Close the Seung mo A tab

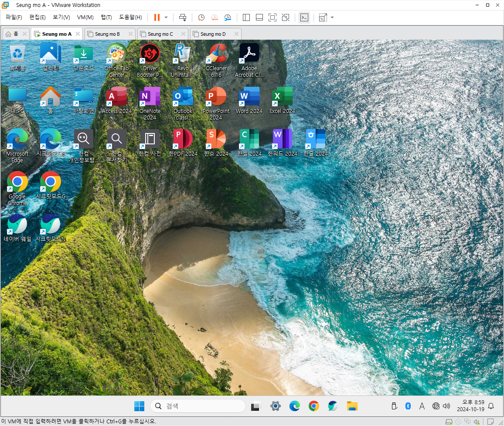(78, 34)
